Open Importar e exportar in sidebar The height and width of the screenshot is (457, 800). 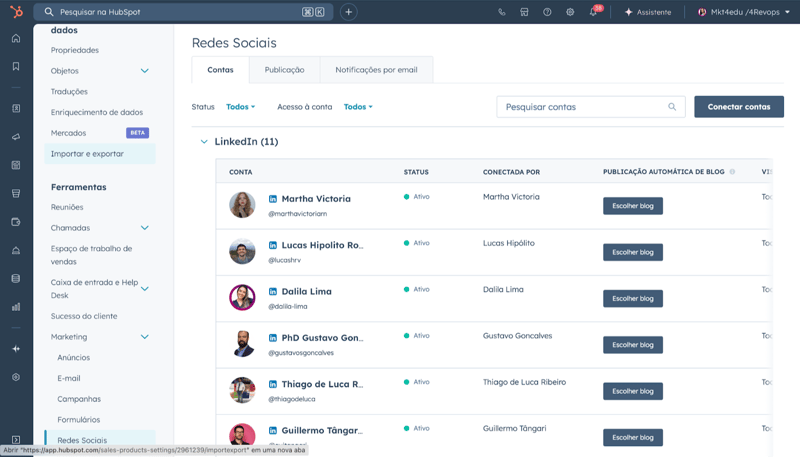pos(100,154)
